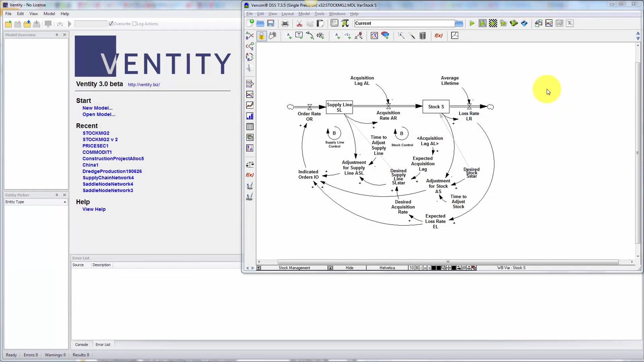The image size is (644, 362).
Task: Expand the Entity Type dropdown
Action: click(65, 202)
